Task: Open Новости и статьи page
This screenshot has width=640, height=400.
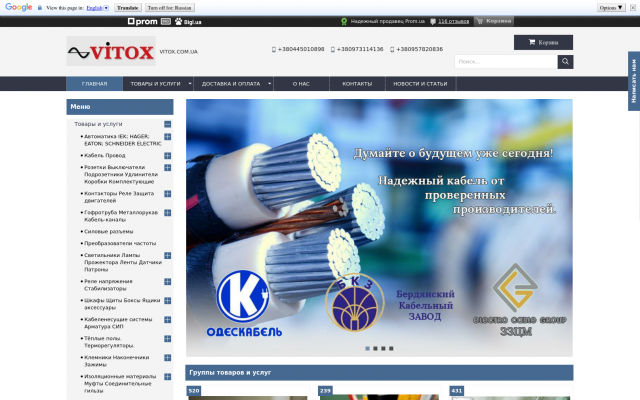Action: 420,84
